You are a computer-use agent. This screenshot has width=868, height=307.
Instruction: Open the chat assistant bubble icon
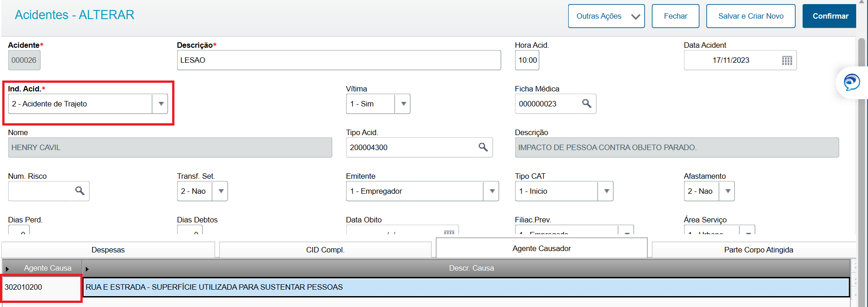pyautogui.click(x=852, y=82)
